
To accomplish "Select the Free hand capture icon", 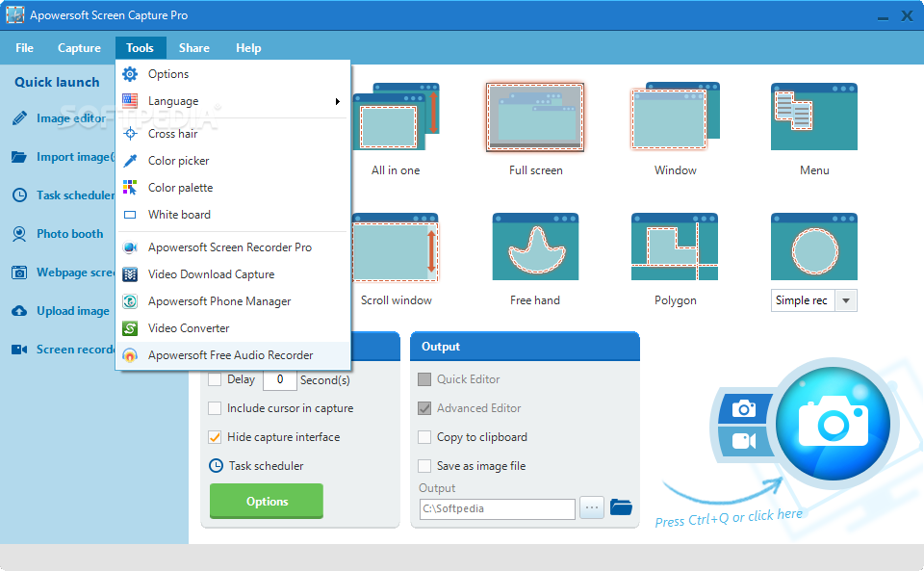I will click(535, 247).
